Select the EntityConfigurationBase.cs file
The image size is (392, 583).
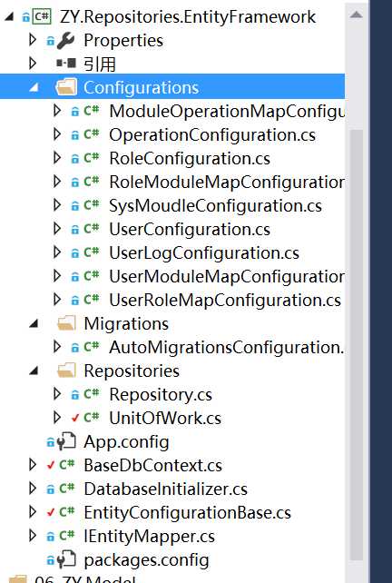(x=187, y=513)
